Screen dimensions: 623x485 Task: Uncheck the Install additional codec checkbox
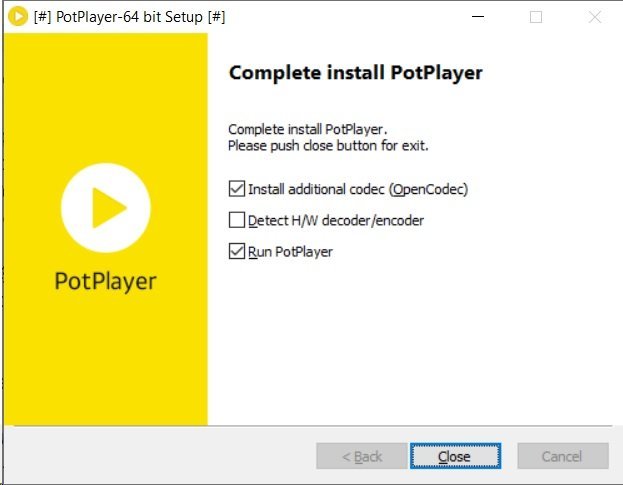coord(237,188)
